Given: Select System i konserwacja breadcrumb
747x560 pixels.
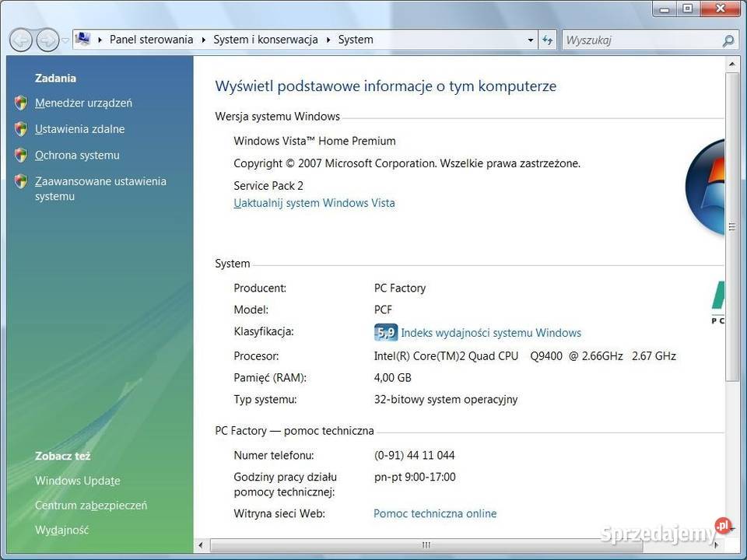Looking at the screenshot, I should tap(265, 40).
